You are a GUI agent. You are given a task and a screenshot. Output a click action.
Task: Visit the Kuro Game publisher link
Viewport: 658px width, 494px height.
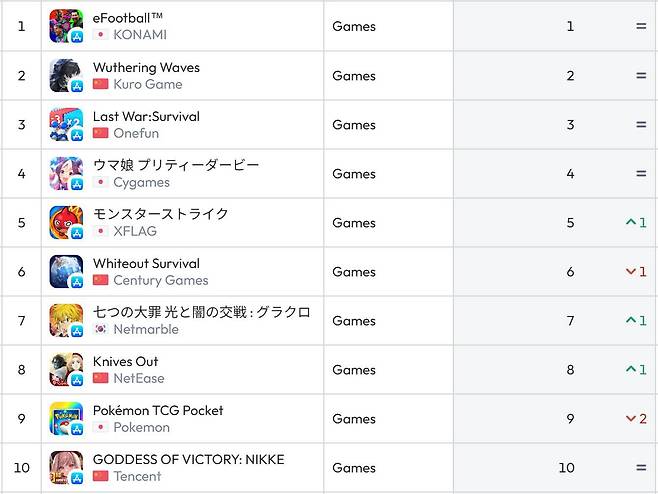(x=147, y=84)
